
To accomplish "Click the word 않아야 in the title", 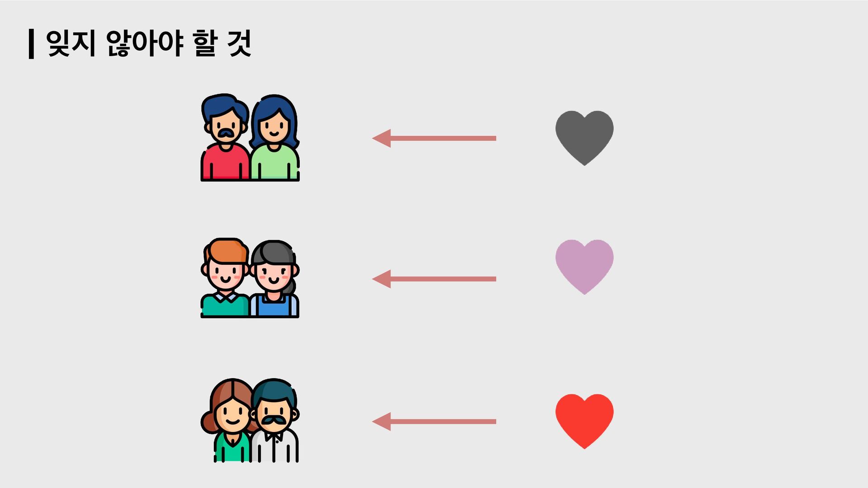I will tap(145, 44).
